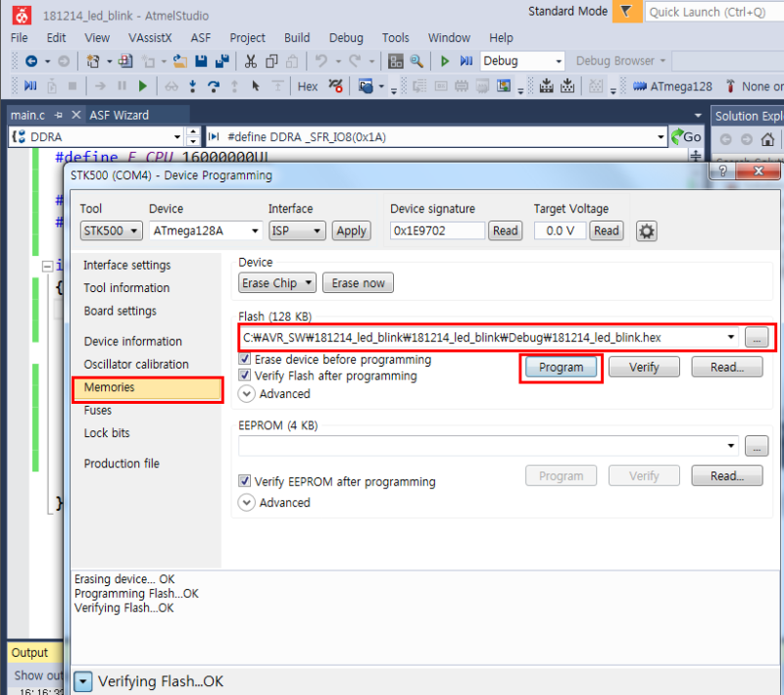This screenshot has width=784, height=695.
Task: Expand the EEPROM Advanced section
Action: pos(247,503)
